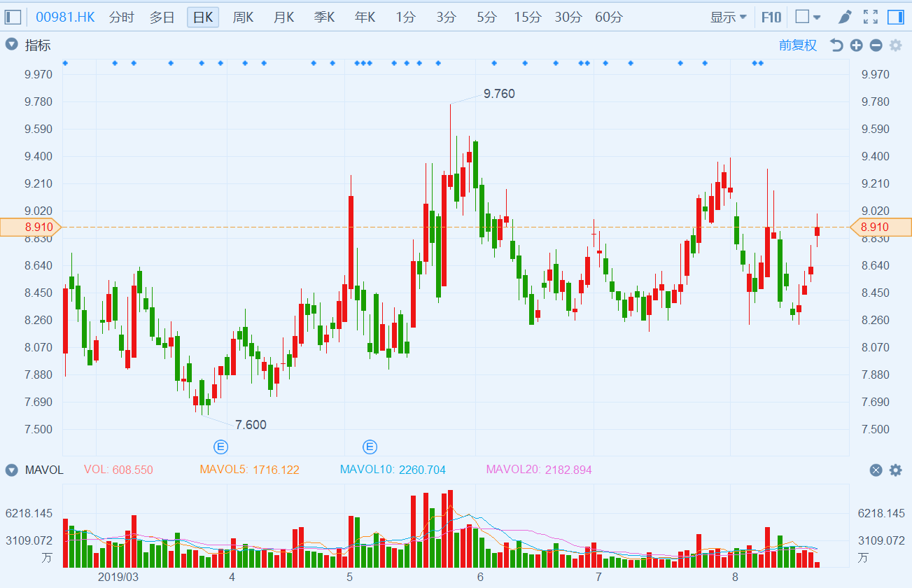The image size is (912, 588).
Task: Select the 月K monthly candlestick tab
Action: point(283,17)
